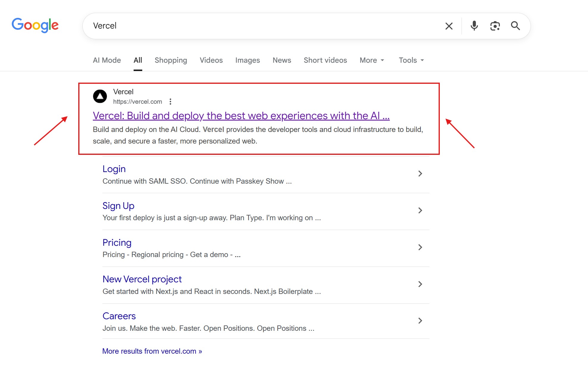588x370 pixels.
Task: Click the Google logo
Action: click(35, 25)
